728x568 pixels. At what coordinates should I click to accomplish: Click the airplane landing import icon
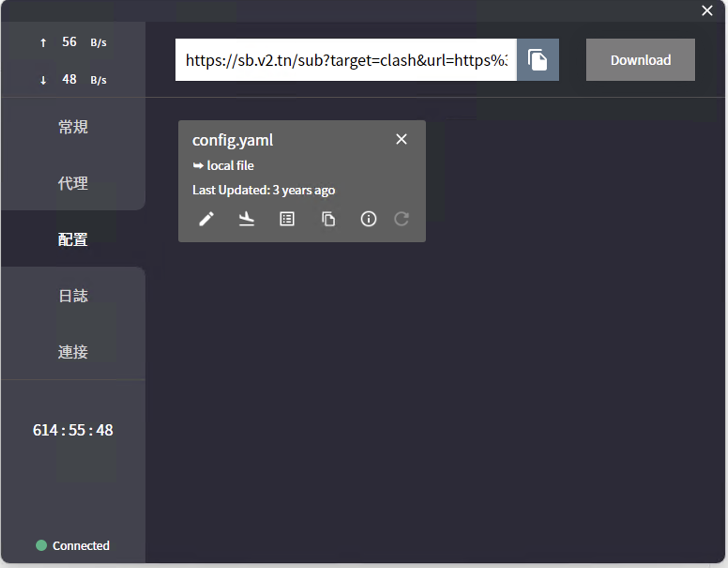[x=246, y=219]
